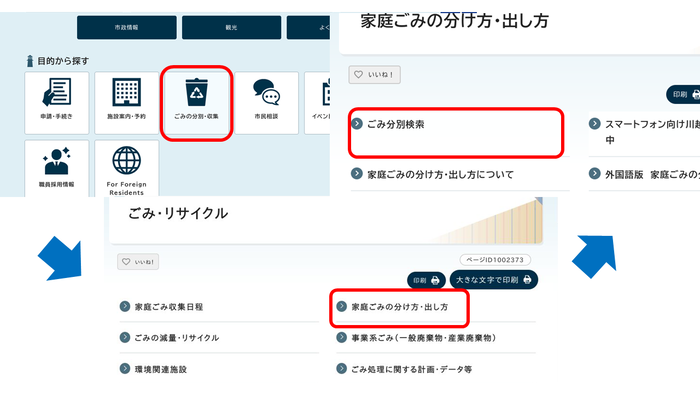
Task: Click the 印刷 button beside 大きな文字で印刷
Action: click(x=426, y=280)
